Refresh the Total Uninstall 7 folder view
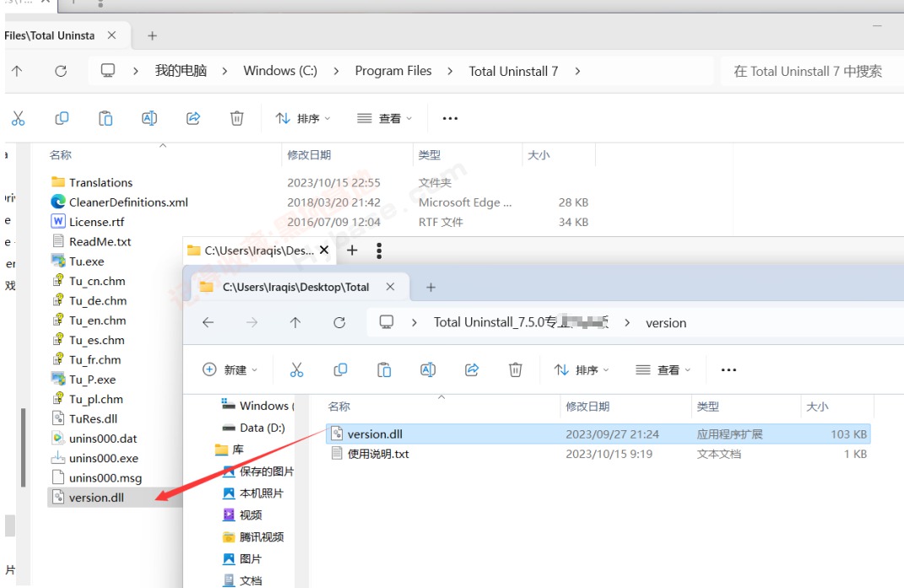Viewport: 904px width, 588px height. tap(61, 71)
